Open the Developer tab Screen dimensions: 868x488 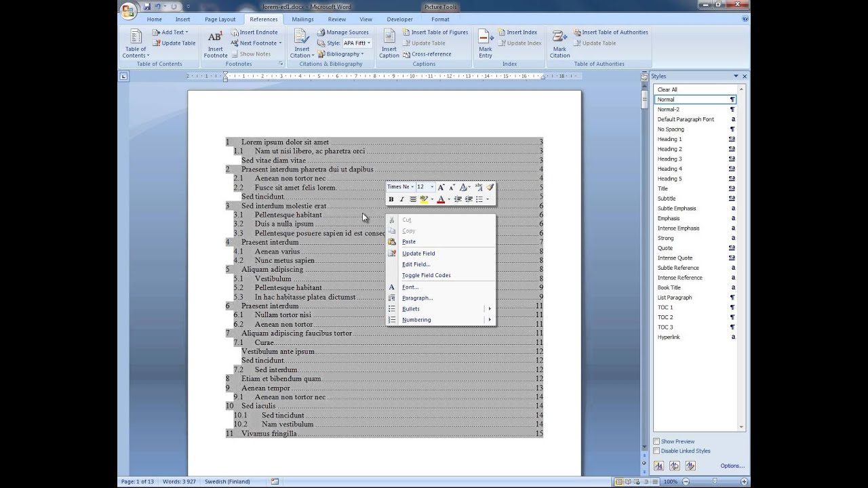click(400, 19)
